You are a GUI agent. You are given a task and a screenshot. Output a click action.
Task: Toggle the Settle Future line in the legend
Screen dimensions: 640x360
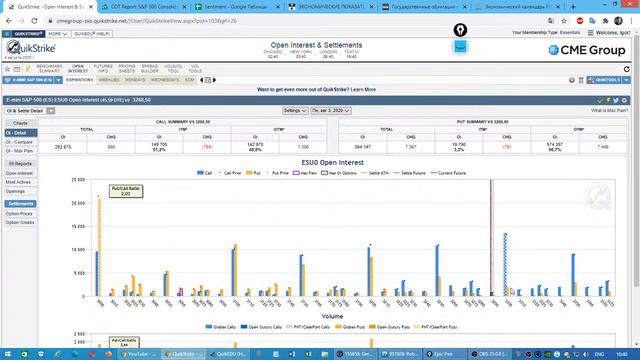coord(409,173)
